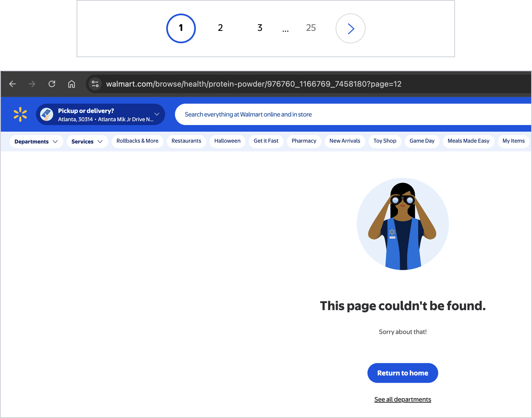This screenshot has height=418, width=532.
Task: Browse New Arrivals
Action: 345,141
